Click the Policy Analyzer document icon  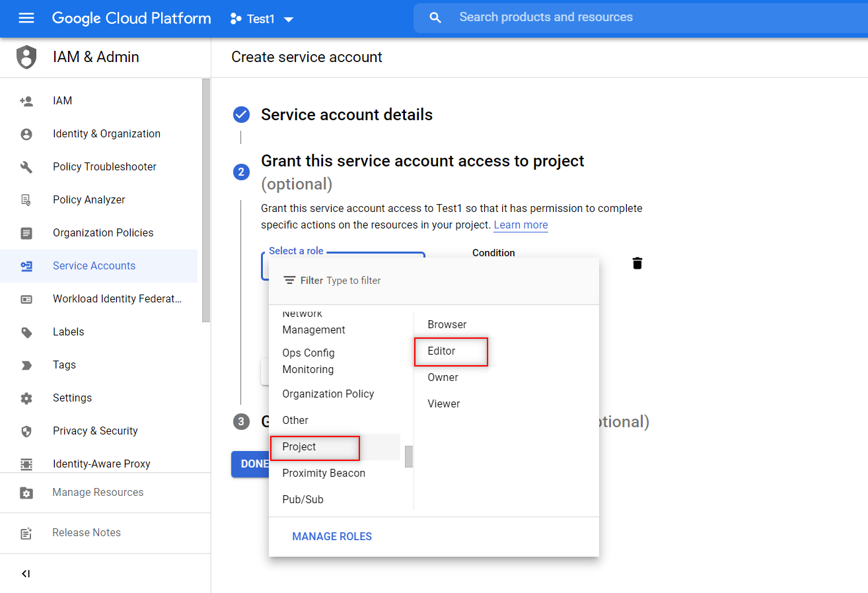tap(26, 200)
